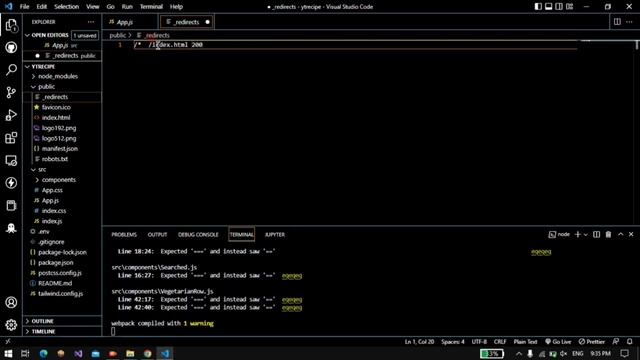The image size is (640, 360).
Task: Click the 1 unsaved badge in Open Editors
Action: click(85, 36)
